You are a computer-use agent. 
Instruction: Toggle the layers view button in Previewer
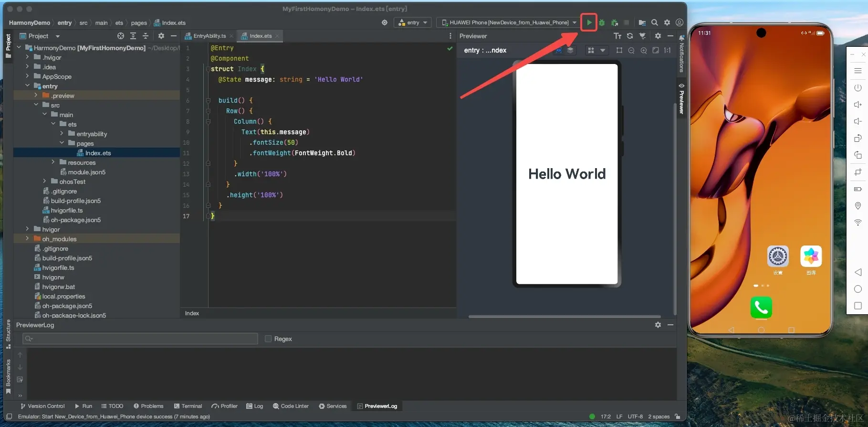coord(570,50)
